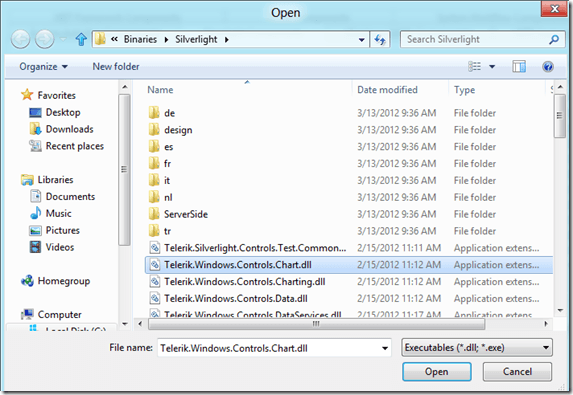Click the navigation pane scroll-up arrow
This screenshot has width=573, height=395.
[125, 87]
